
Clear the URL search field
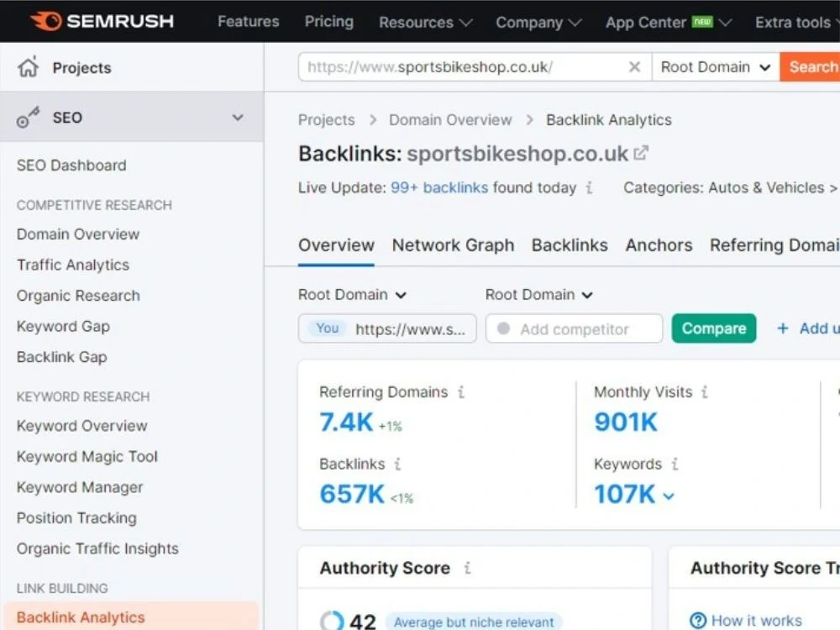pyautogui.click(x=634, y=67)
